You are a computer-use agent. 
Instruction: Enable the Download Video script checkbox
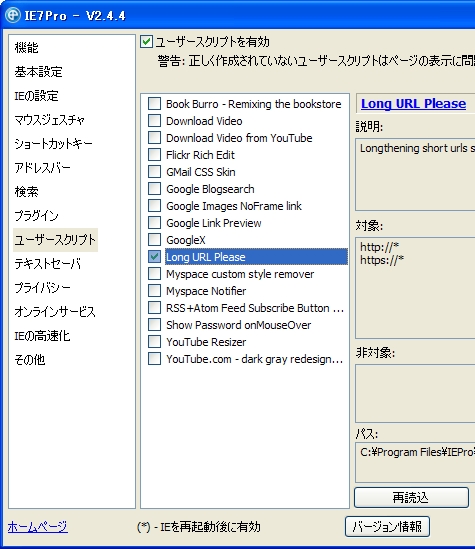point(154,121)
